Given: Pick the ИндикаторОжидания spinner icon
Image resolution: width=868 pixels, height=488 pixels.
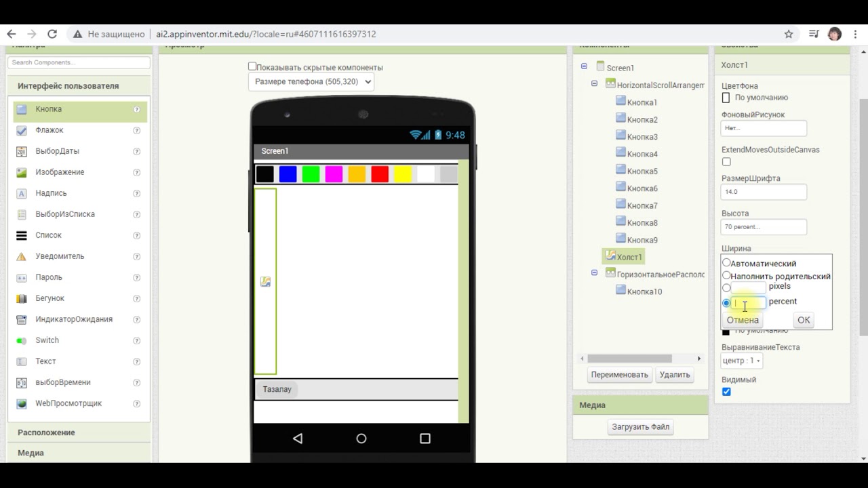Looking at the screenshot, I should pyautogui.click(x=22, y=319).
